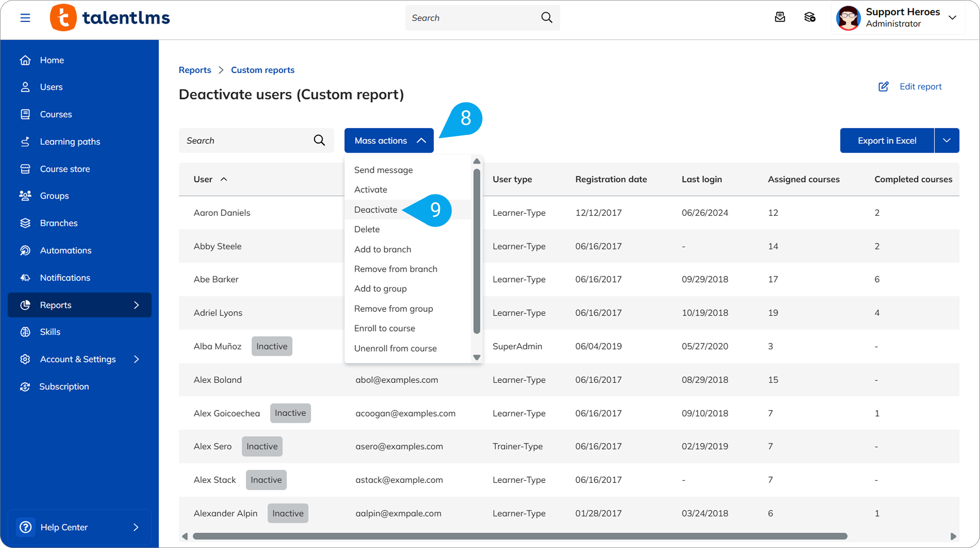This screenshot has width=980, height=548.
Task: Click the horizontal table scrollbar
Action: tap(519, 536)
